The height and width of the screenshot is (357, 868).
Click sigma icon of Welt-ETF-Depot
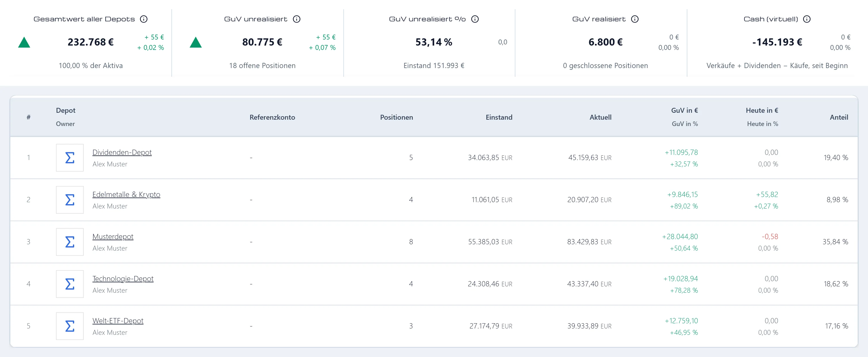(70, 326)
